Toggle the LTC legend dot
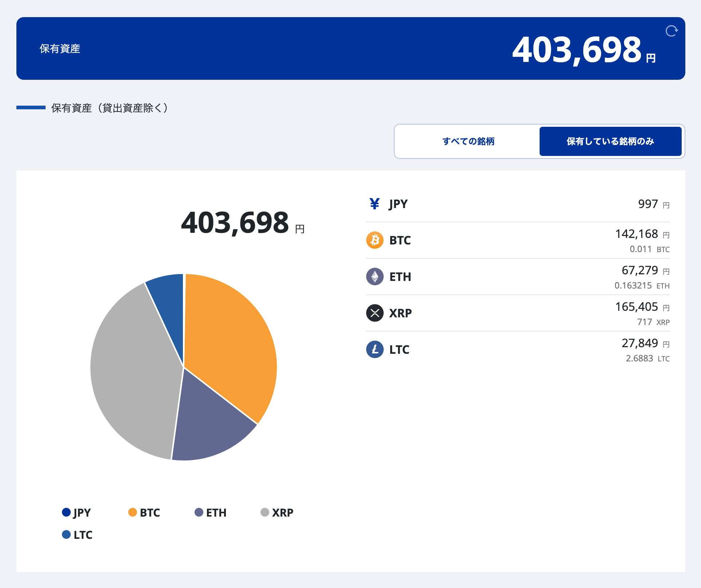 click(x=66, y=534)
